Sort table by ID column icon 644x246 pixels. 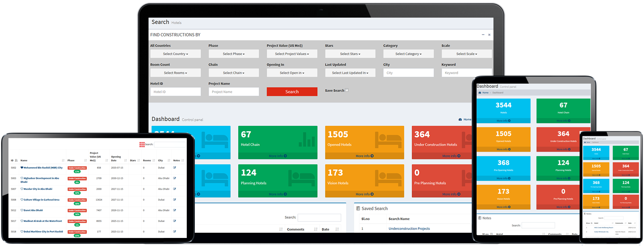tap(16, 160)
